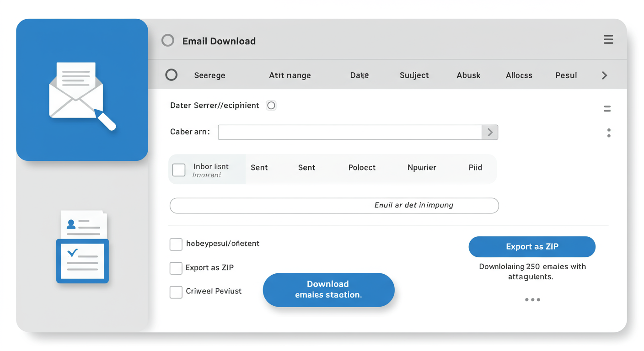The height and width of the screenshot is (351, 644).
Task: Switch to the Sent tab
Action: tap(259, 167)
